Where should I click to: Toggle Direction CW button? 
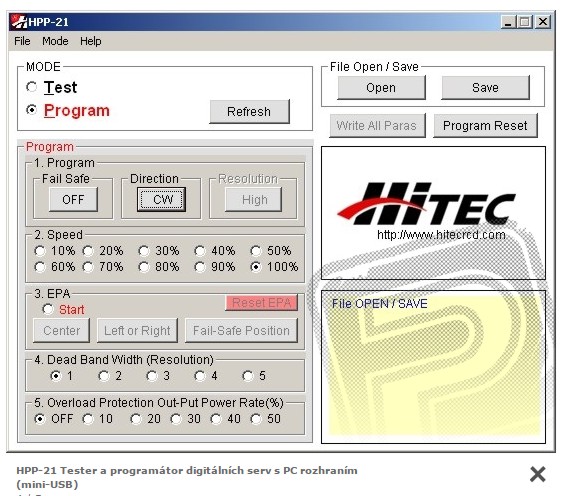pyautogui.click(x=161, y=199)
